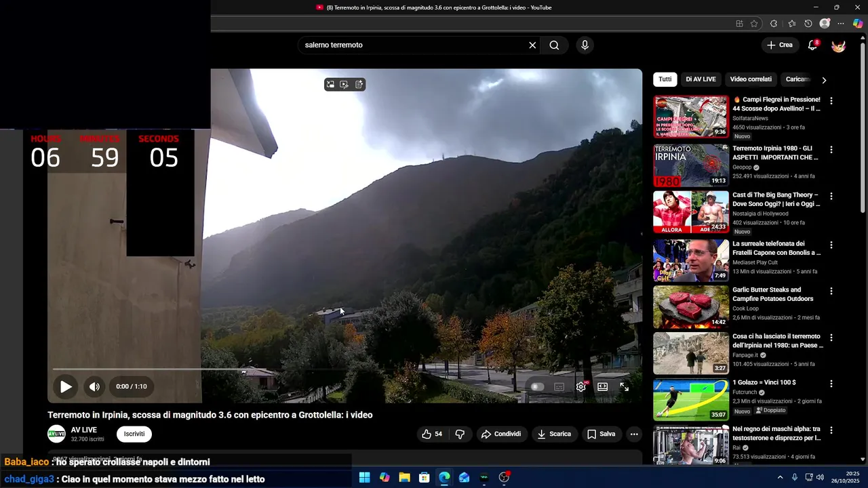Open options for Big Bang Theory video

tap(831, 196)
